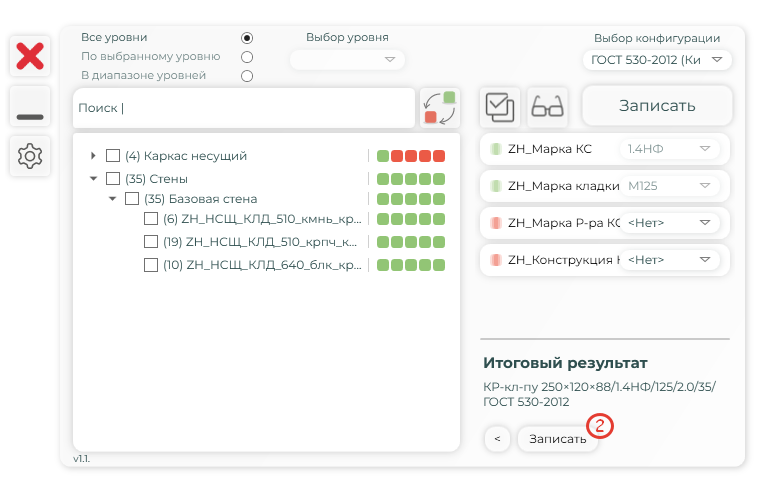Screen dimensions: 762x501
Task: Click the red X close icon
Action: [30, 56]
